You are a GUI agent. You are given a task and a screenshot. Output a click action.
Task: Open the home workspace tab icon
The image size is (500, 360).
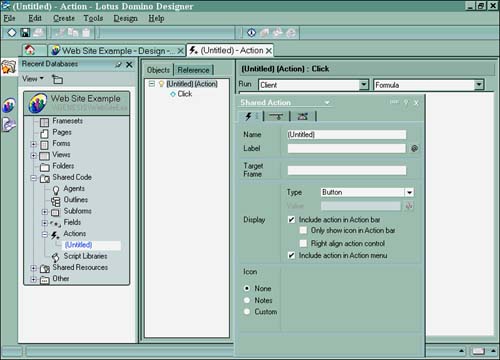point(30,50)
